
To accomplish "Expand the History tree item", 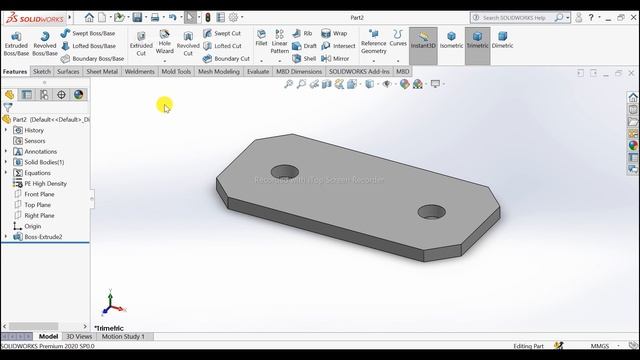I will tap(6, 130).
